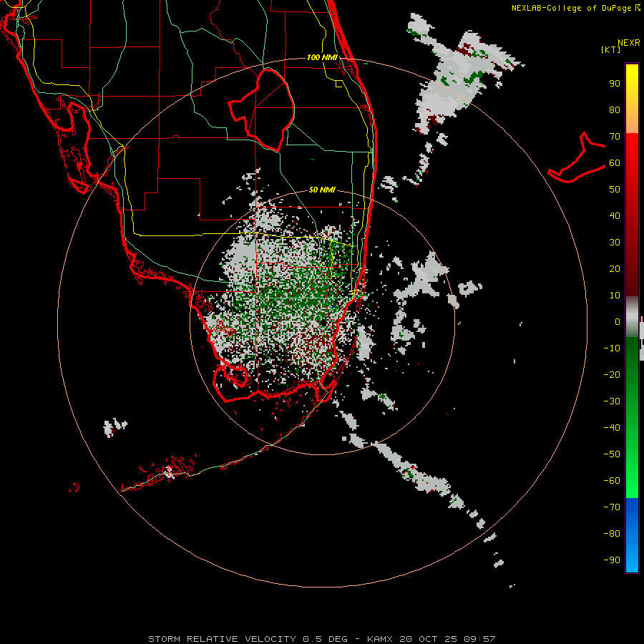Click the -90 value on velocity scale
The width and height of the screenshot is (644, 644).
pyautogui.click(x=612, y=560)
